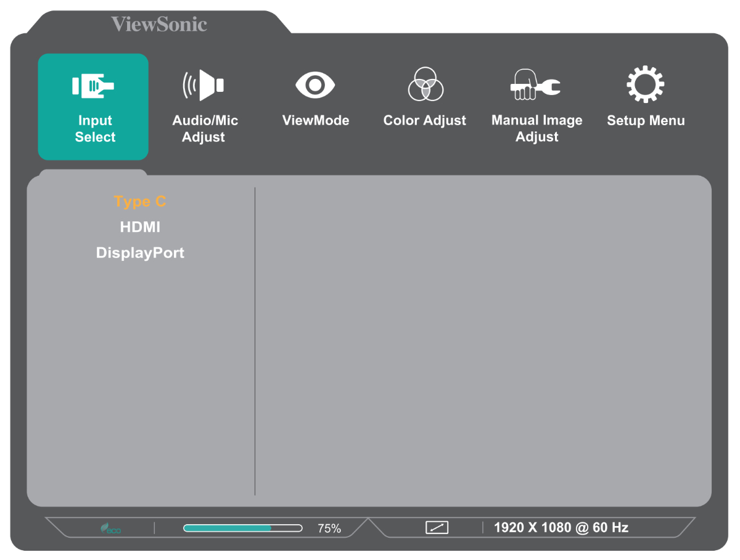Click the 75% value readout
This screenshot has height=560, width=740.
(329, 529)
